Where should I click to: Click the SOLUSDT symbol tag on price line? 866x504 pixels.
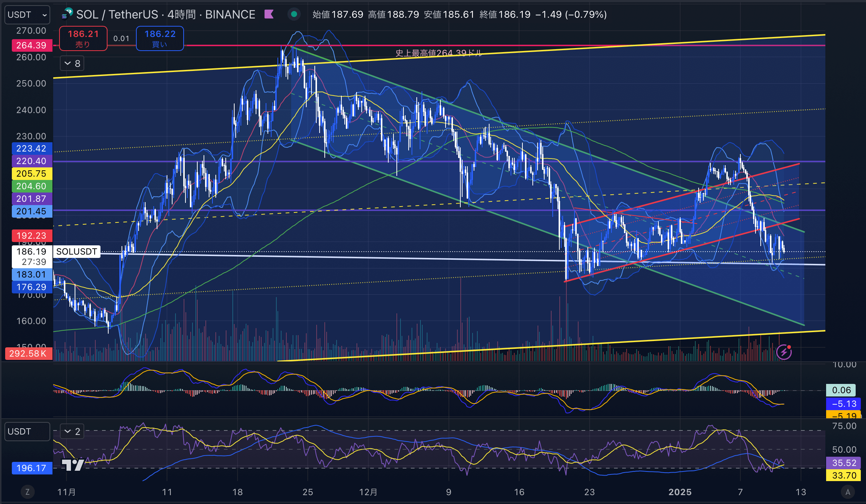[76, 252]
